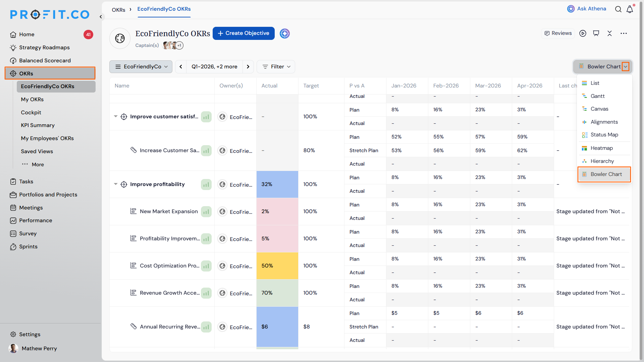Select Gantt view from the dropdown

tap(604, 96)
